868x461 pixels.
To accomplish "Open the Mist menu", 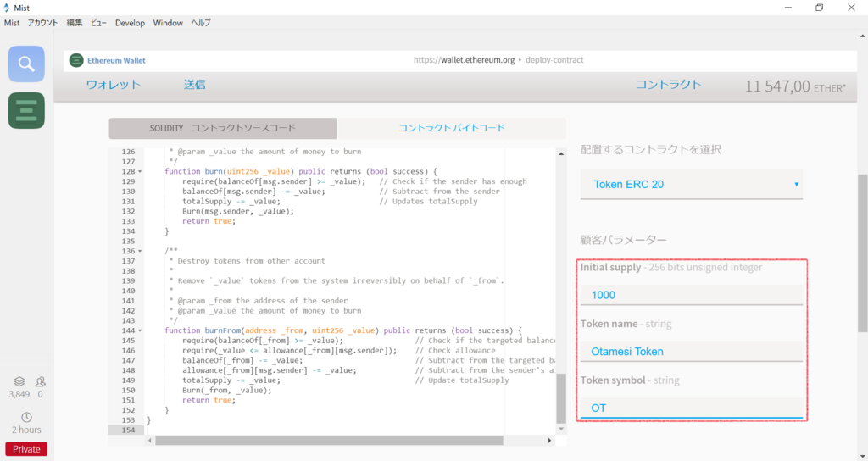I will click(x=12, y=23).
